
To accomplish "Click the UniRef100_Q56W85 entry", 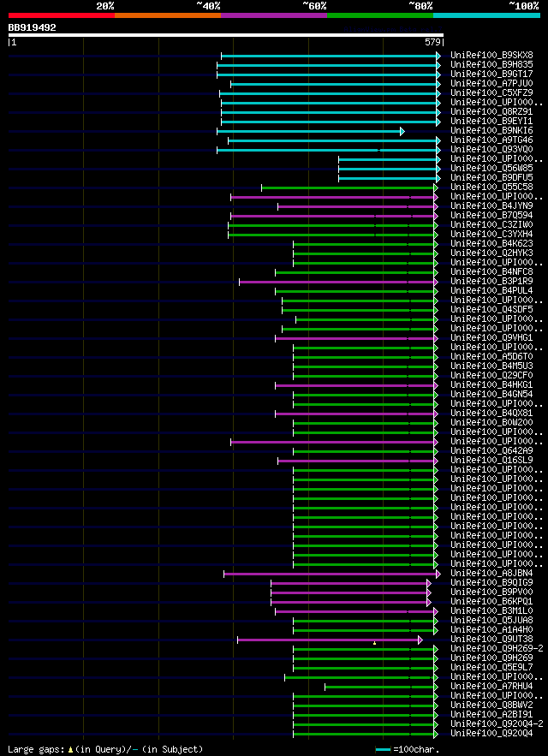I will (x=491, y=169).
